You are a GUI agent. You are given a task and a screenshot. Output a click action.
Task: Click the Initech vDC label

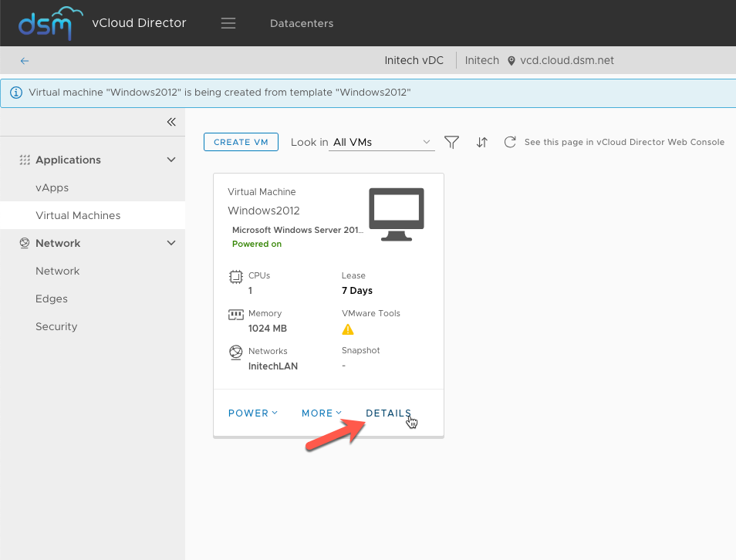(414, 61)
